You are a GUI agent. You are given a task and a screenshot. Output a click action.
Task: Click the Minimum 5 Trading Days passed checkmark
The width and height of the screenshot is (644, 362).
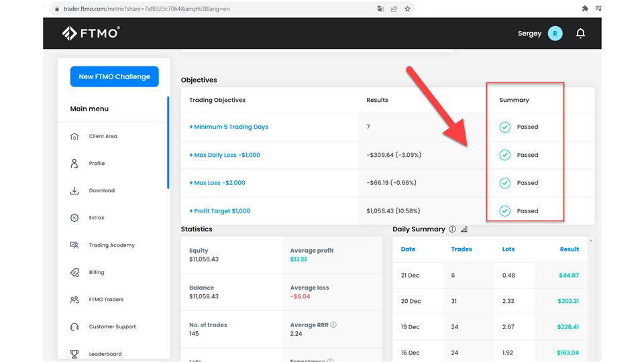click(504, 127)
